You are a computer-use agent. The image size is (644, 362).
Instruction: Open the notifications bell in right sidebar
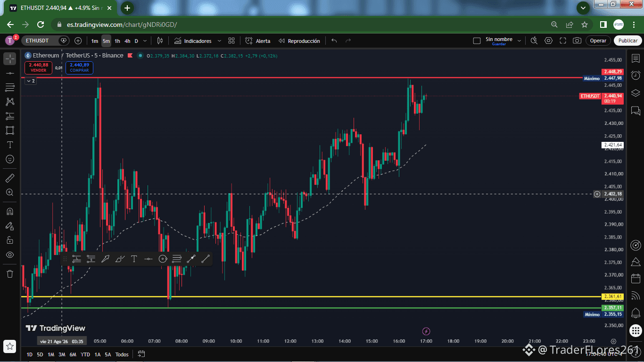(636, 313)
